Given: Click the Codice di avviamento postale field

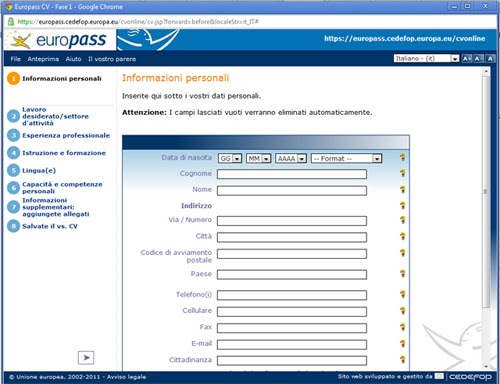Looking at the screenshot, I should tap(292, 254).
